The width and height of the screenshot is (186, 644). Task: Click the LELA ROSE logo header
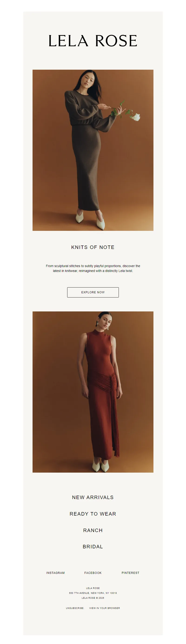(x=93, y=41)
